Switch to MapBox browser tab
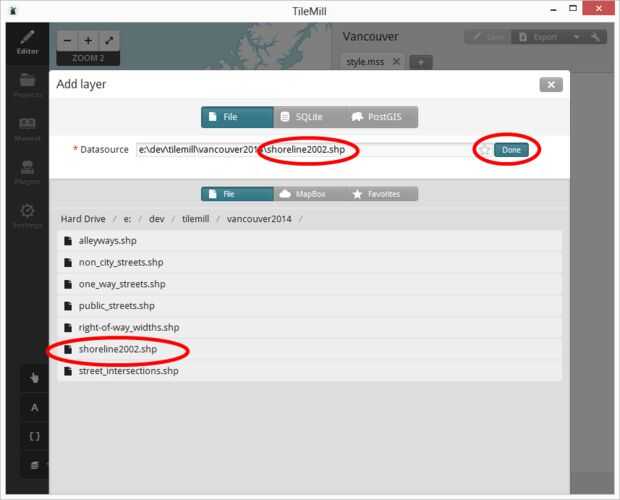 pyautogui.click(x=309, y=194)
